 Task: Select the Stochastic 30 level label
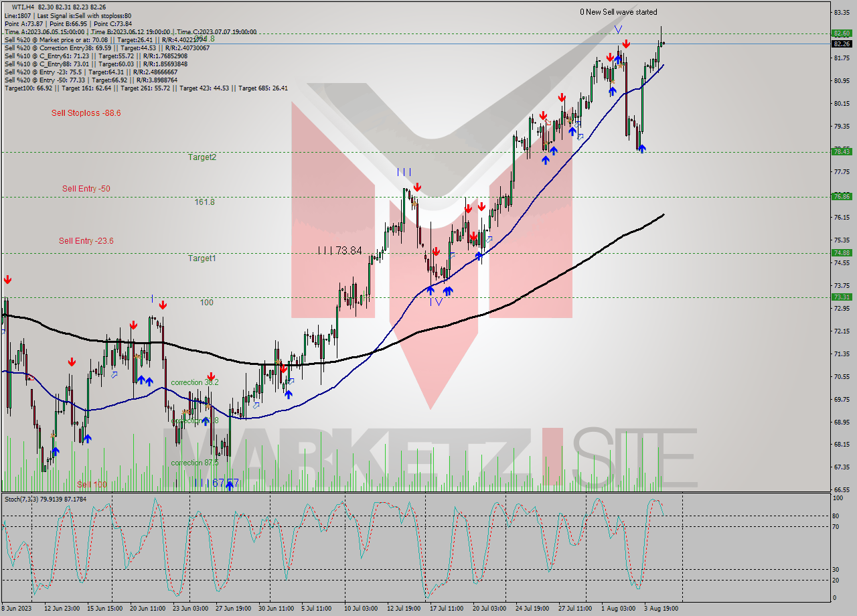pyautogui.click(x=837, y=569)
